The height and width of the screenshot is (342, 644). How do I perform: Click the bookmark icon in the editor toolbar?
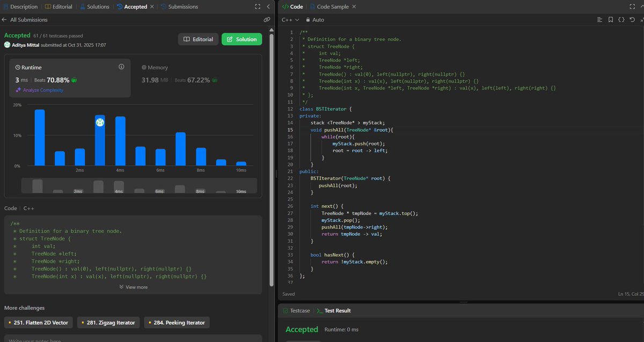point(611,19)
